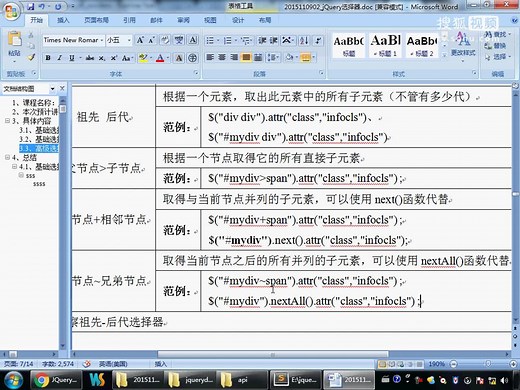Open the 插入 ribbon tab
This screenshot has height=390, width=520.
click(x=63, y=20)
